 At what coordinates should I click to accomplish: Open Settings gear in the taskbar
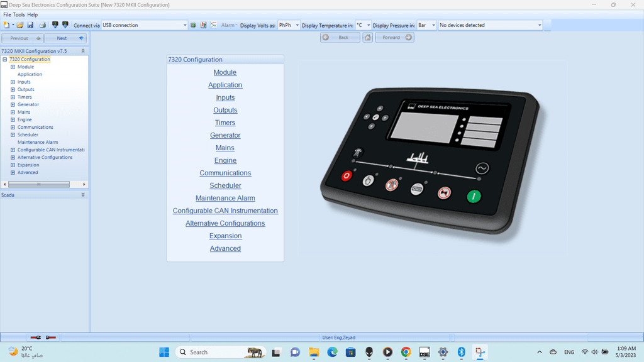443,352
